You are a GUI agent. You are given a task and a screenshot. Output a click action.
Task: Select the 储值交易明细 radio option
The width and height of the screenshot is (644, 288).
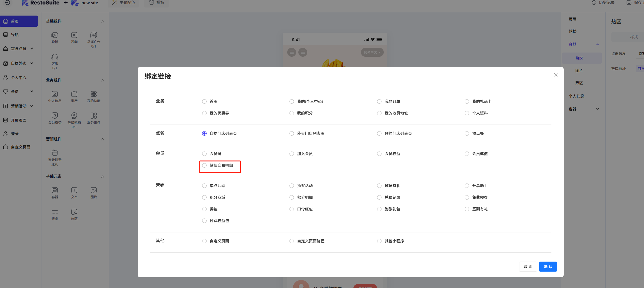click(204, 165)
